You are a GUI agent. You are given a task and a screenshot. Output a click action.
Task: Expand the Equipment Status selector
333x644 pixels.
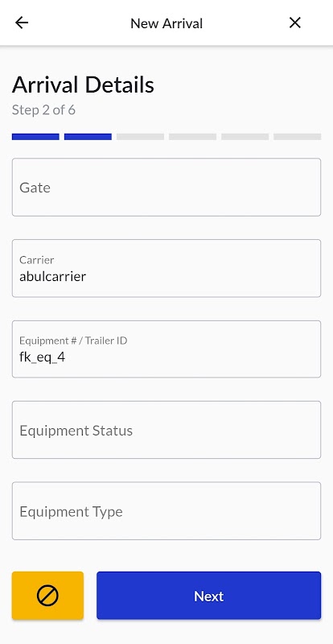click(x=166, y=430)
